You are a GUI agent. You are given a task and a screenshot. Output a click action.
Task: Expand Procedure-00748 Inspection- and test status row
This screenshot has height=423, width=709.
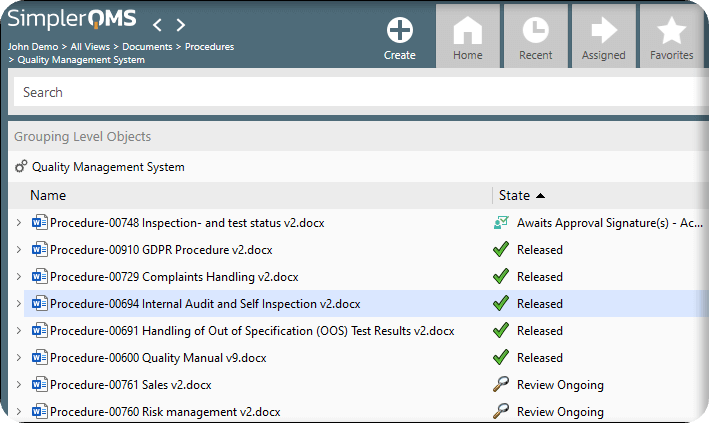pyautogui.click(x=18, y=223)
